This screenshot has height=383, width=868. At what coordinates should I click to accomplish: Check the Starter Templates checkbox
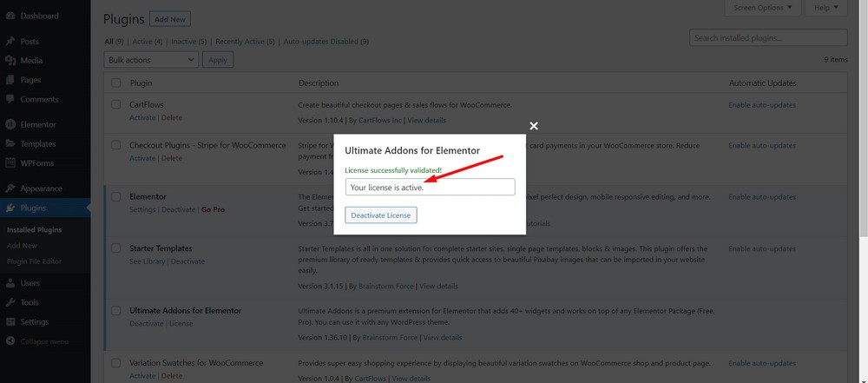point(115,248)
